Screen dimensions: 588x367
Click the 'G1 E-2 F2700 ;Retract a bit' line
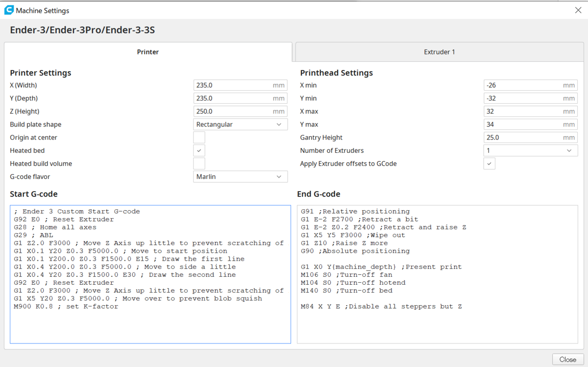(360, 220)
